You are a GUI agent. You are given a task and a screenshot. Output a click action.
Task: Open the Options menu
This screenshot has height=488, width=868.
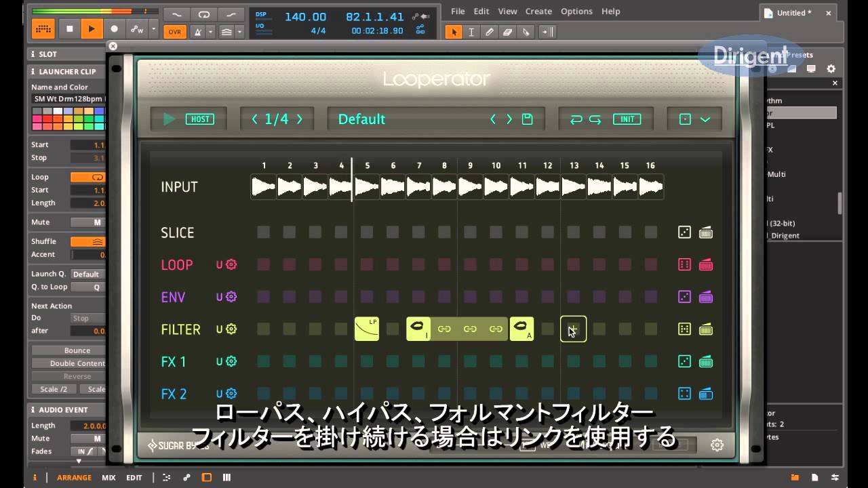576,11
